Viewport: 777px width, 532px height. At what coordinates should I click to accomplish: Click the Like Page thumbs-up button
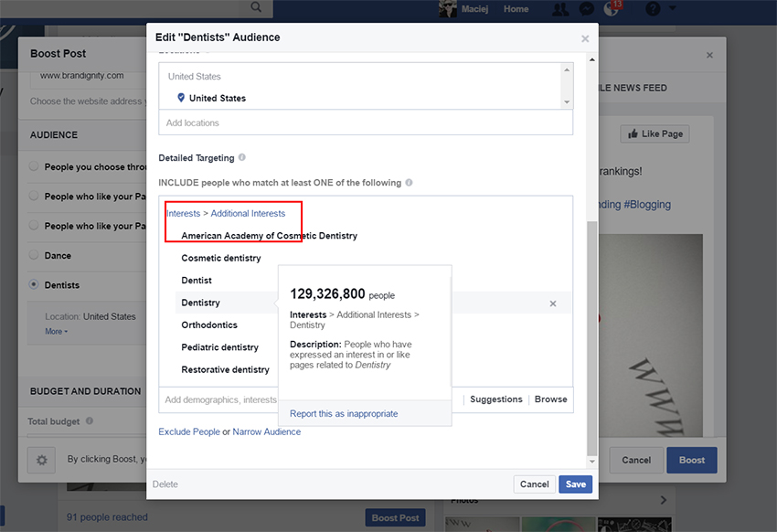click(655, 133)
